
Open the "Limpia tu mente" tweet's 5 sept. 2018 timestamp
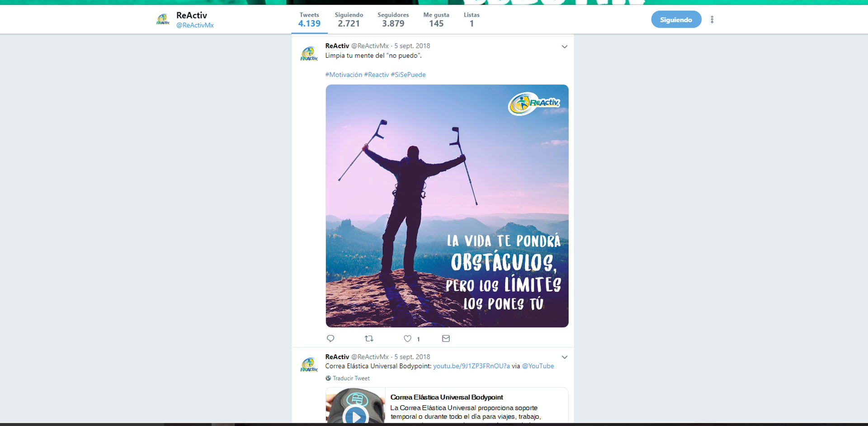pos(412,46)
